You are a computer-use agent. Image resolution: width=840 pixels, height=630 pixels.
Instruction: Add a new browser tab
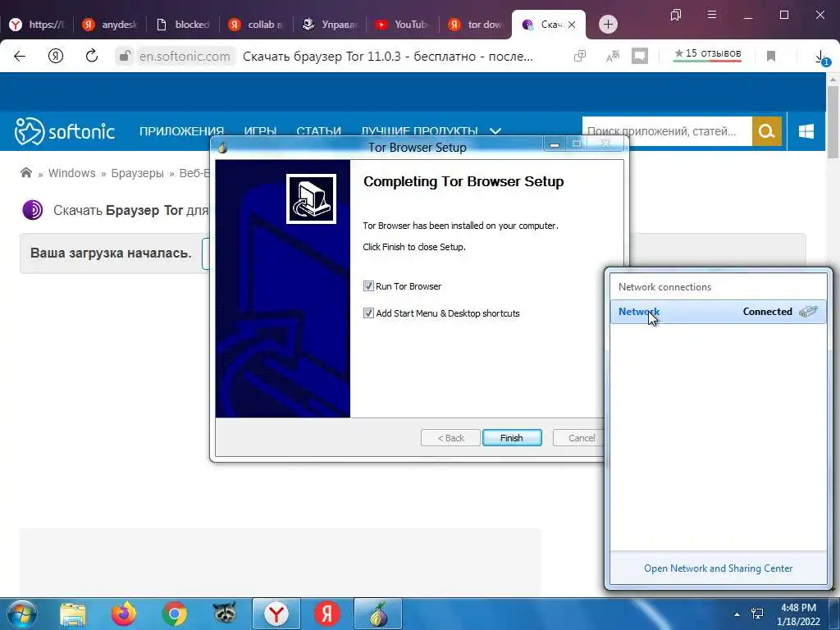(608, 24)
